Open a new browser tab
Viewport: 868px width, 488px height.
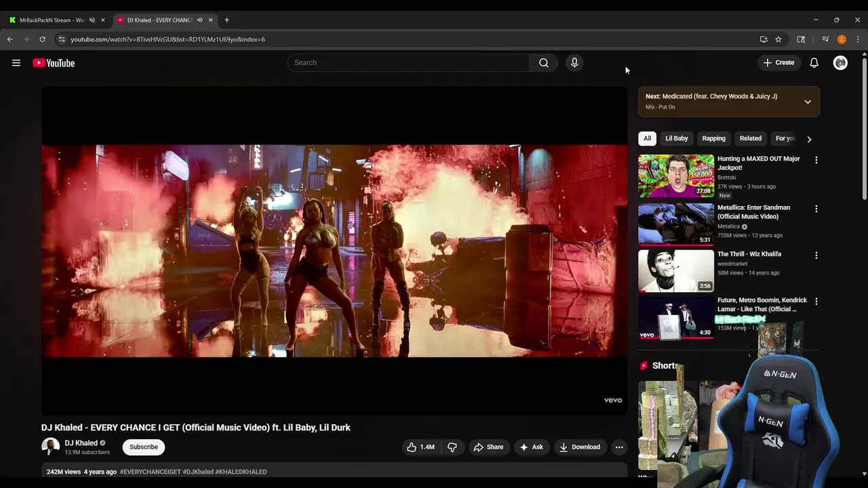point(226,20)
